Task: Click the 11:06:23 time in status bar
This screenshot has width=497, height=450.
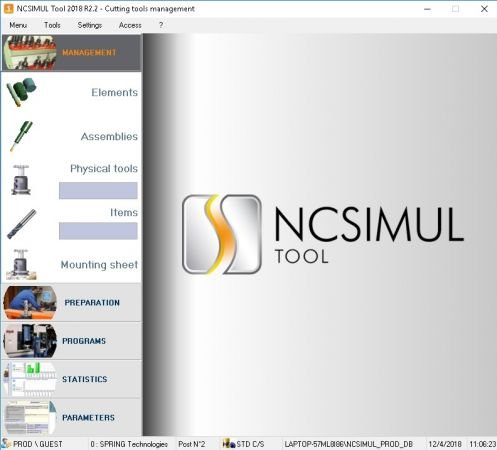Action: click(483, 444)
